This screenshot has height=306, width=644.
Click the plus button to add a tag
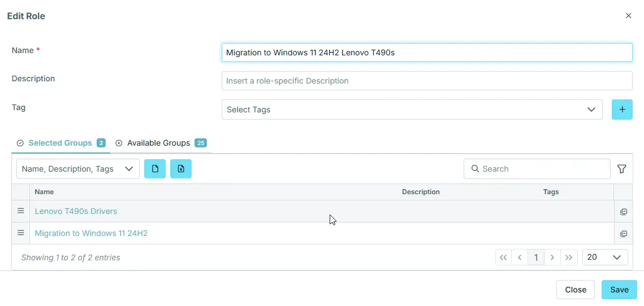pos(622,110)
